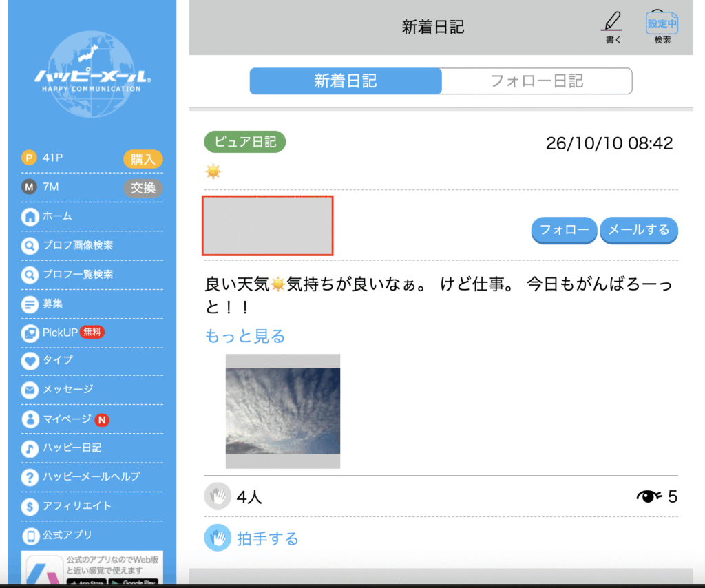This screenshot has height=588, width=705.
Task: Click the gray M miles icon
Action: pos(29,187)
